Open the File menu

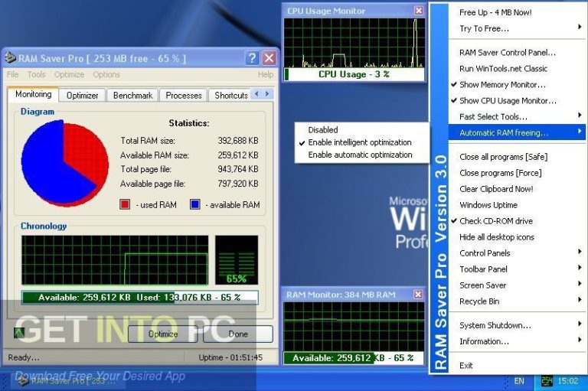tap(12, 74)
